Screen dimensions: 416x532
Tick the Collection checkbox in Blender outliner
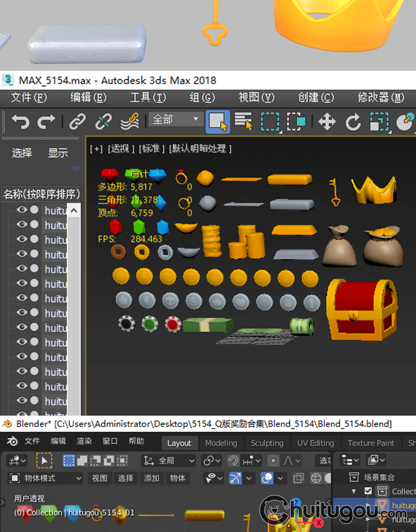(x=368, y=491)
